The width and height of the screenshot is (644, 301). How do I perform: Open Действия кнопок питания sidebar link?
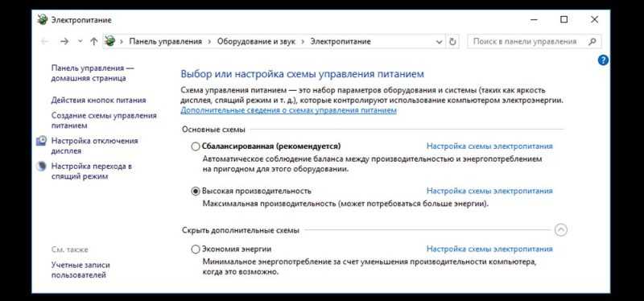[x=98, y=100]
